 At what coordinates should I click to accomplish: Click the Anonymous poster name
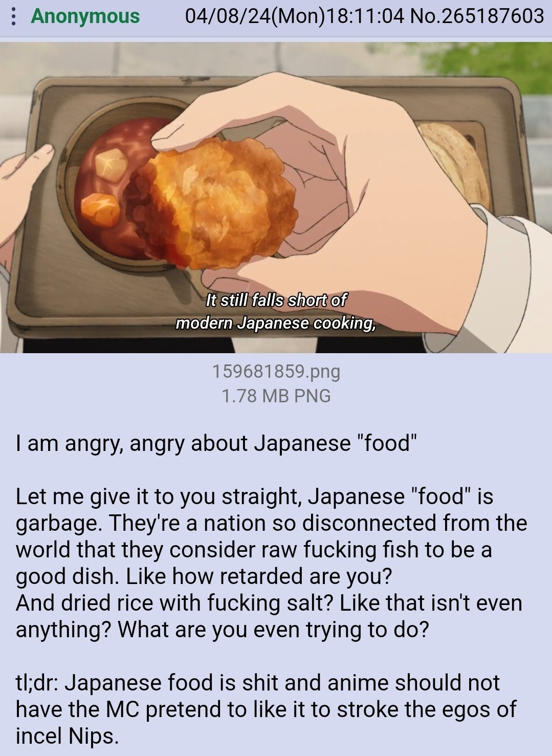[85, 16]
